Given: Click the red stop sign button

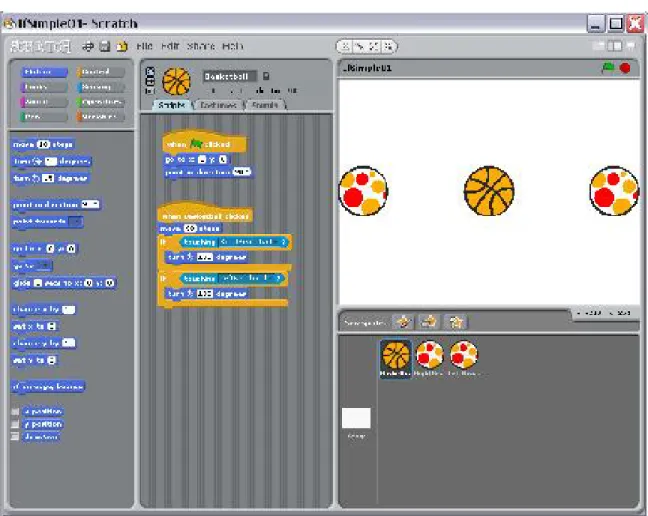Looking at the screenshot, I should coord(625,68).
